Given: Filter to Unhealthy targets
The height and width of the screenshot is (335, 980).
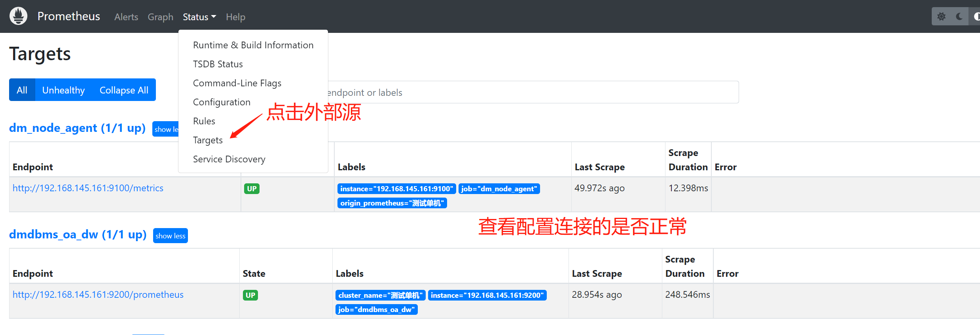Looking at the screenshot, I should click(x=63, y=90).
